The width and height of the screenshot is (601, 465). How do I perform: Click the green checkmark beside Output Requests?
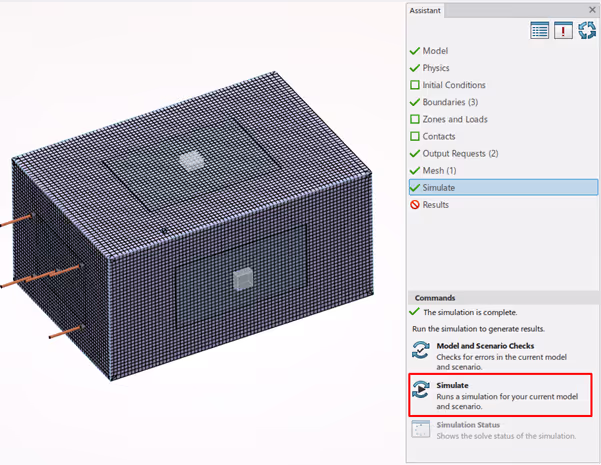415,153
